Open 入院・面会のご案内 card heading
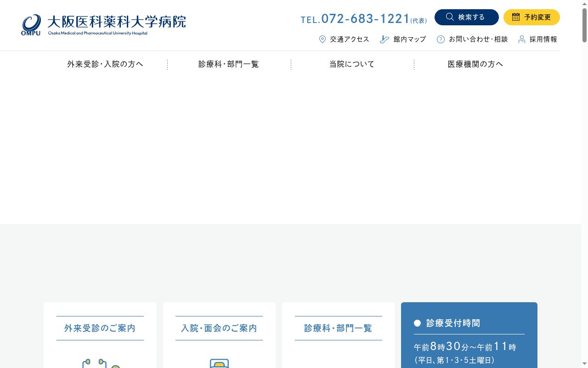 pos(219,328)
